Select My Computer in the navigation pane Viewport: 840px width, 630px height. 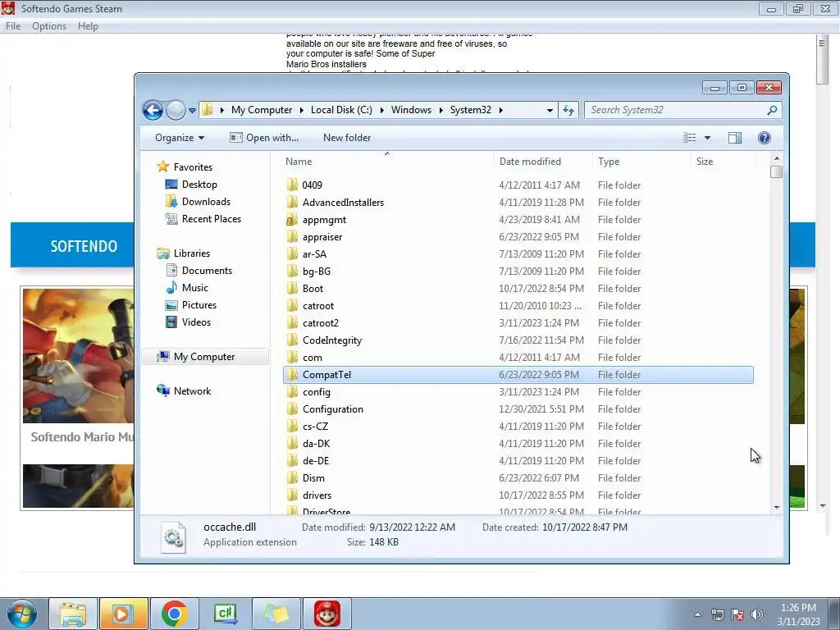pyautogui.click(x=205, y=357)
